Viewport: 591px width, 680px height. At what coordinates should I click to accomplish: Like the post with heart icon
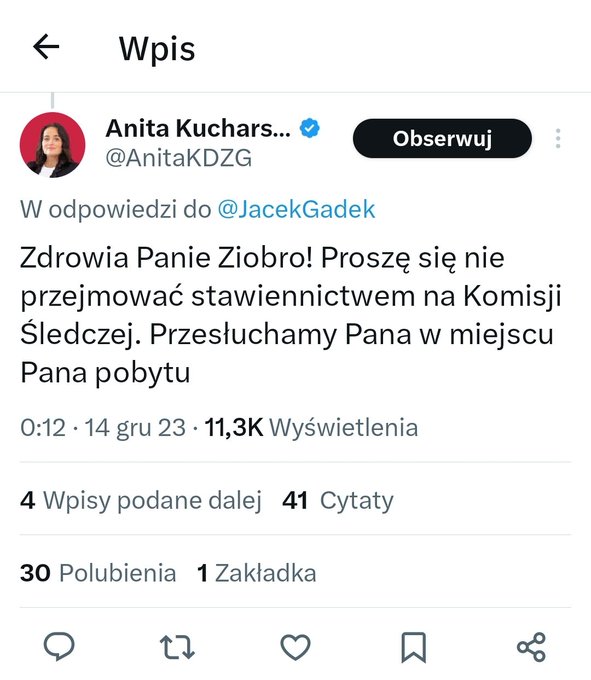pyautogui.click(x=295, y=647)
